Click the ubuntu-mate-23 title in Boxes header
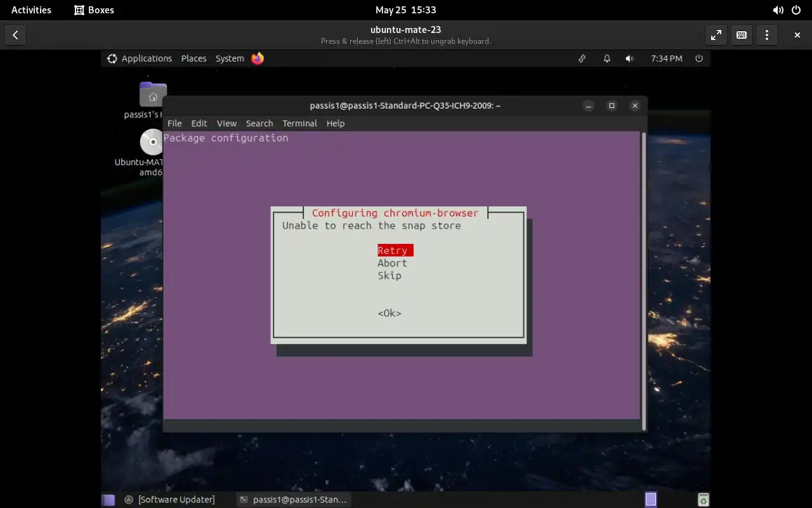The height and width of the screenshot is (508, 812). 406,29
